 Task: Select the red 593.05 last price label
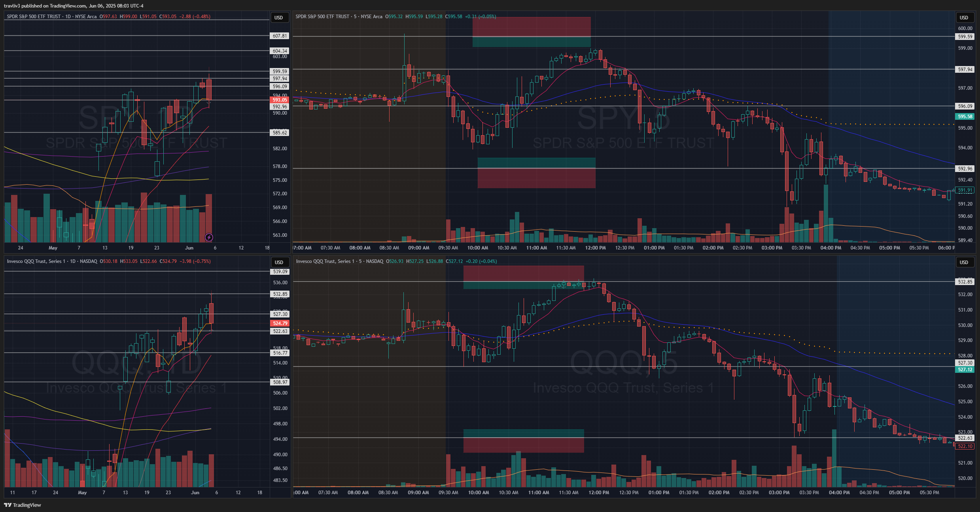(280, 100)
